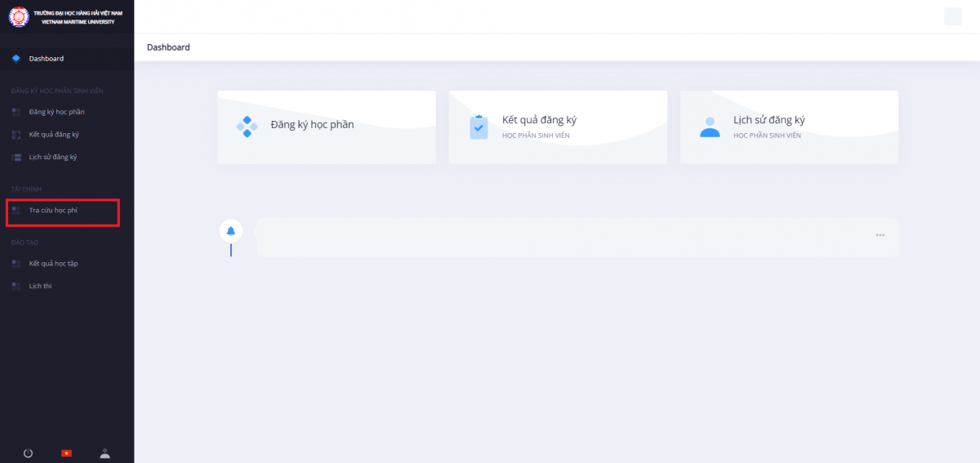Click the notification bell icon
Viewport: 980px width, 463px height.
[231, 231]
